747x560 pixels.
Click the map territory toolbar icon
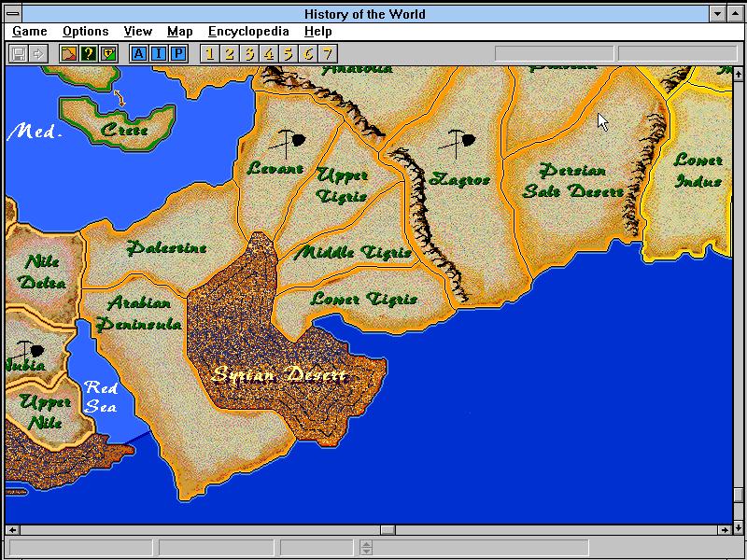(68, 54)
